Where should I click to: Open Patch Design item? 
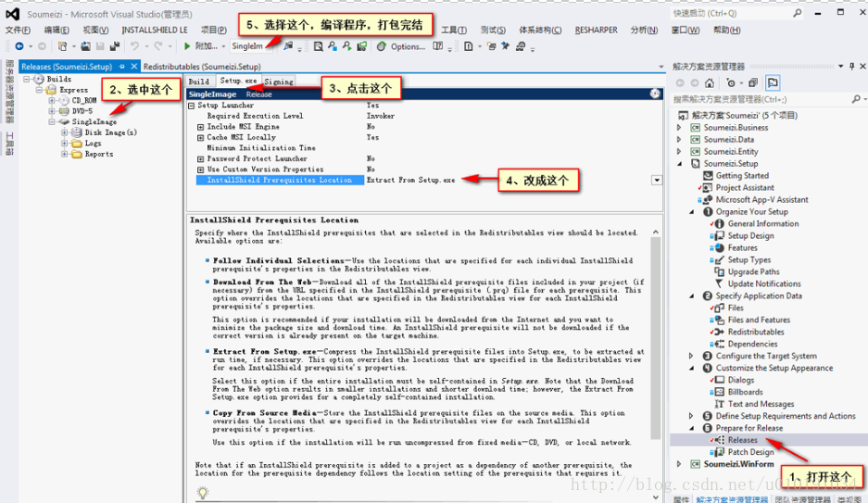pyautogui.click(x=750, y=452)
